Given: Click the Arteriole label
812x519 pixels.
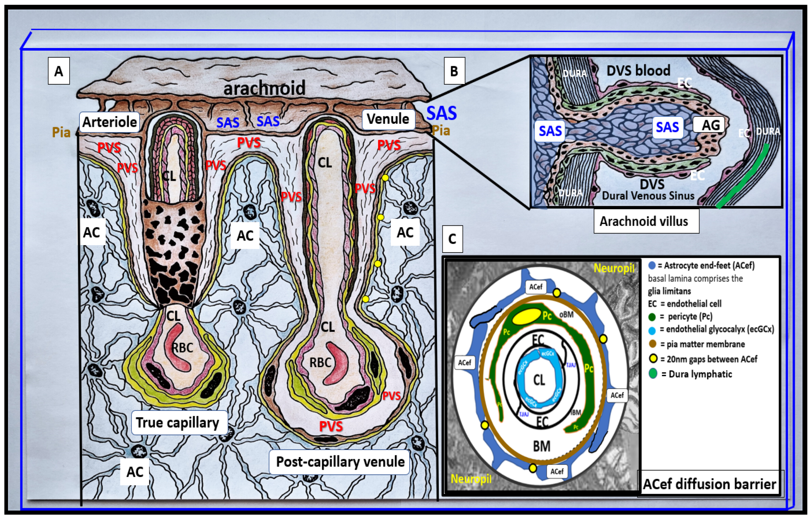Looking at the screenshot, I should tap(109, 122).
